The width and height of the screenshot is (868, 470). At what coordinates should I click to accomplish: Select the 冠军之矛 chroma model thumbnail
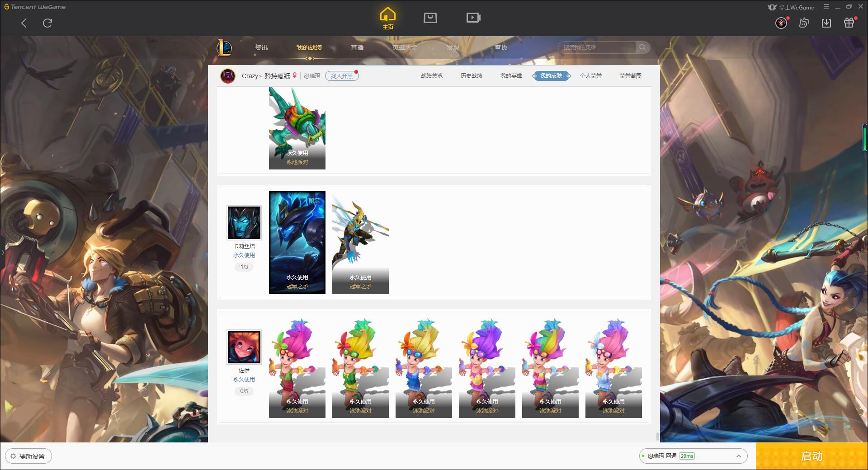coord(360,242)
